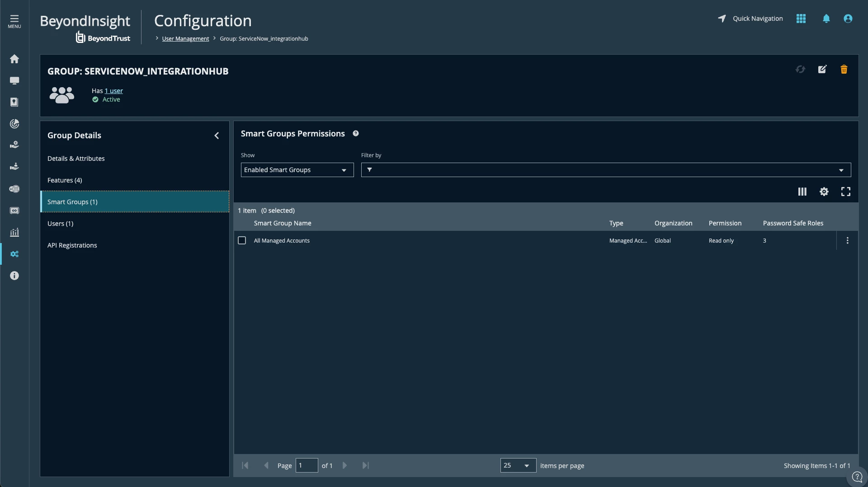This screenshot has height=487, width=868.
Task: Open the help bubble in bottom corner
Action: [x=857, y=477]
